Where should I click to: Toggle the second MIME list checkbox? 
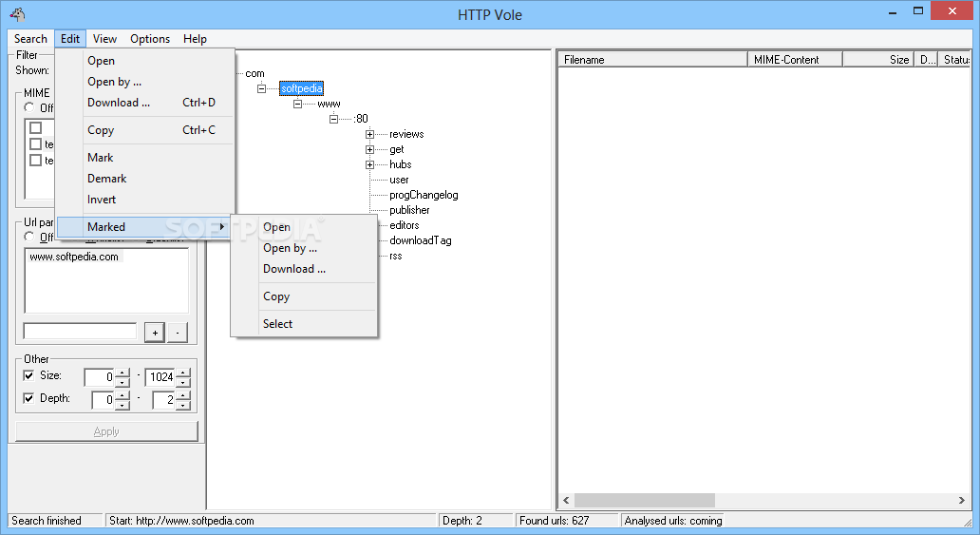click(x=36, y=143)
